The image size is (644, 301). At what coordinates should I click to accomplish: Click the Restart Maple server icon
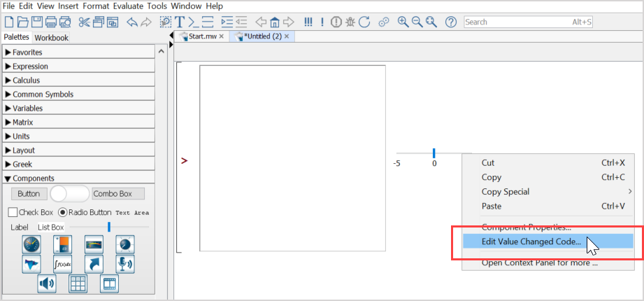364,22
